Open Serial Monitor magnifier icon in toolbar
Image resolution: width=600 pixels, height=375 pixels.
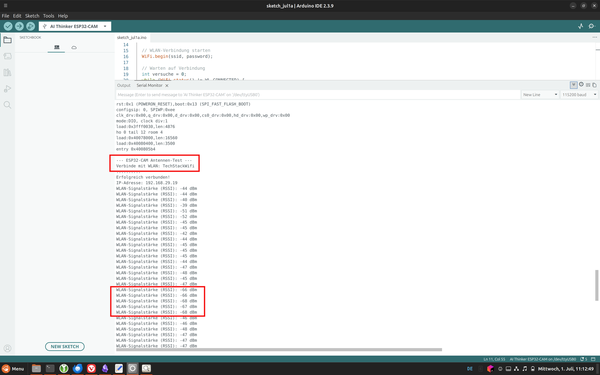[x=592, y=26]
